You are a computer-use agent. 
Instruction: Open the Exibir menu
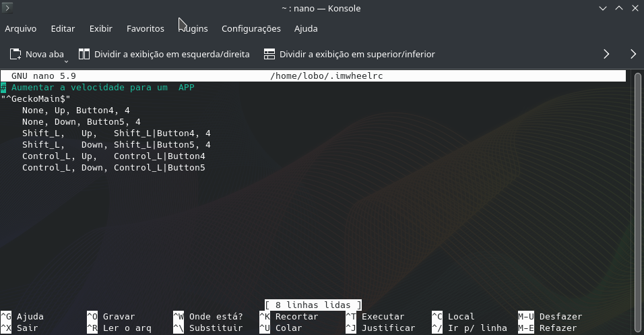[100, 29]
